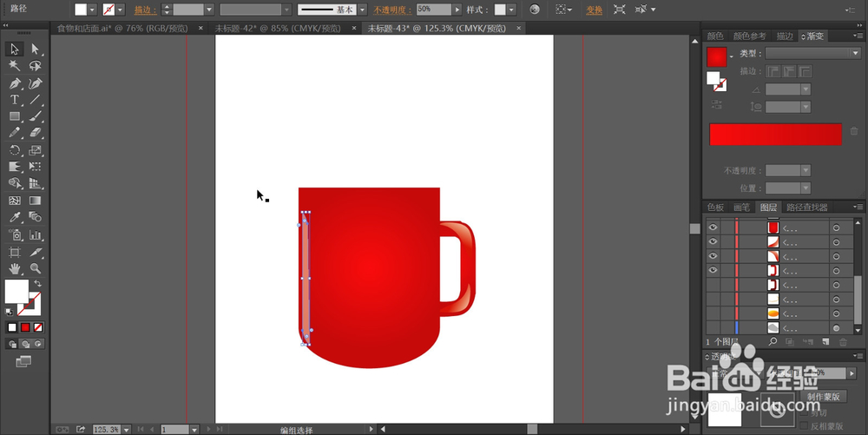
Task: Hide the visible cup handle layer
Action: [713, 270]
